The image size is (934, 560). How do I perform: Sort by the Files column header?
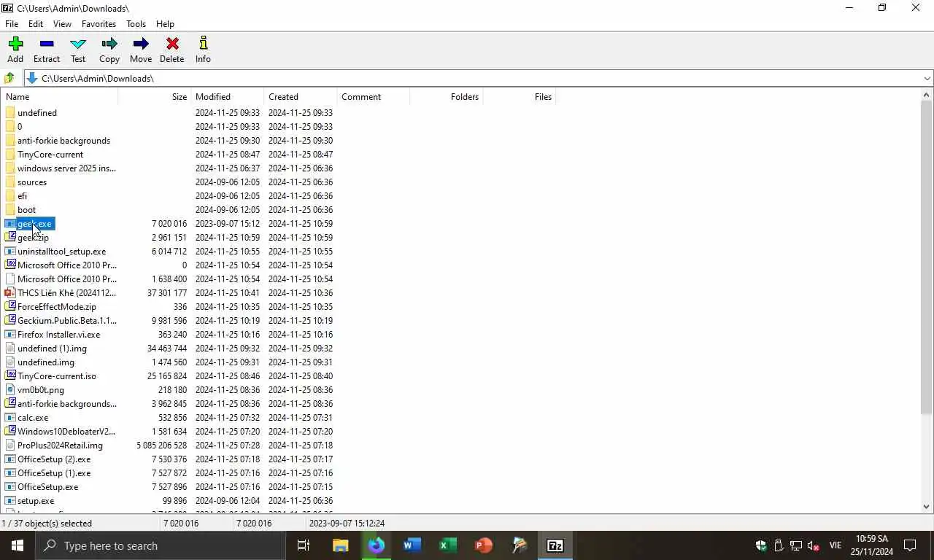[x=520, y=96]
